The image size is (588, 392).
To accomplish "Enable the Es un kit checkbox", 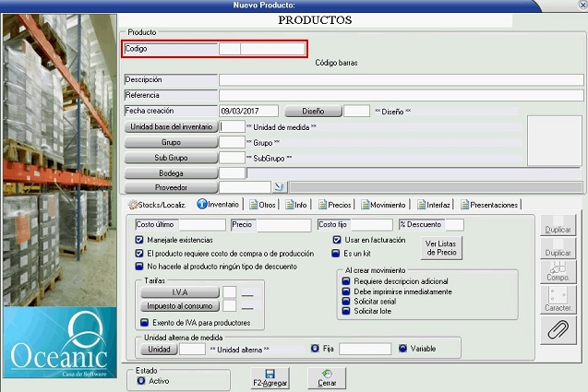I will click(x=337, y=252).
